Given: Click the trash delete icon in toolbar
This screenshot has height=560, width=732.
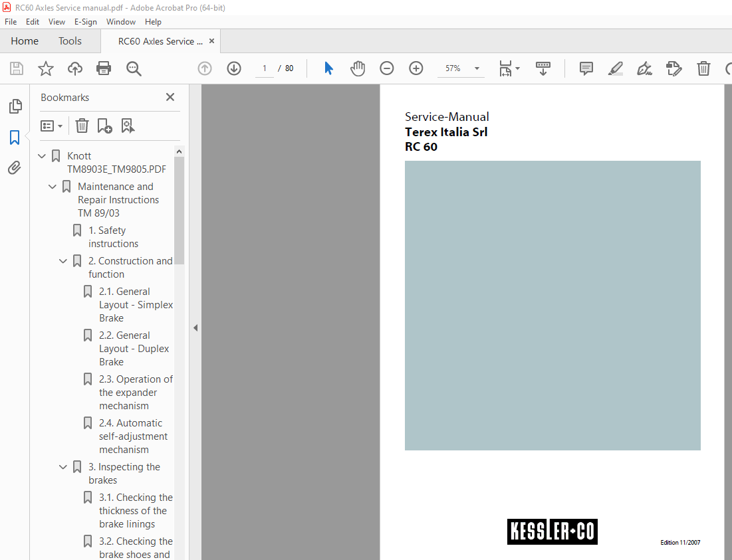Looking at the screenshot, I should [703, 68].
